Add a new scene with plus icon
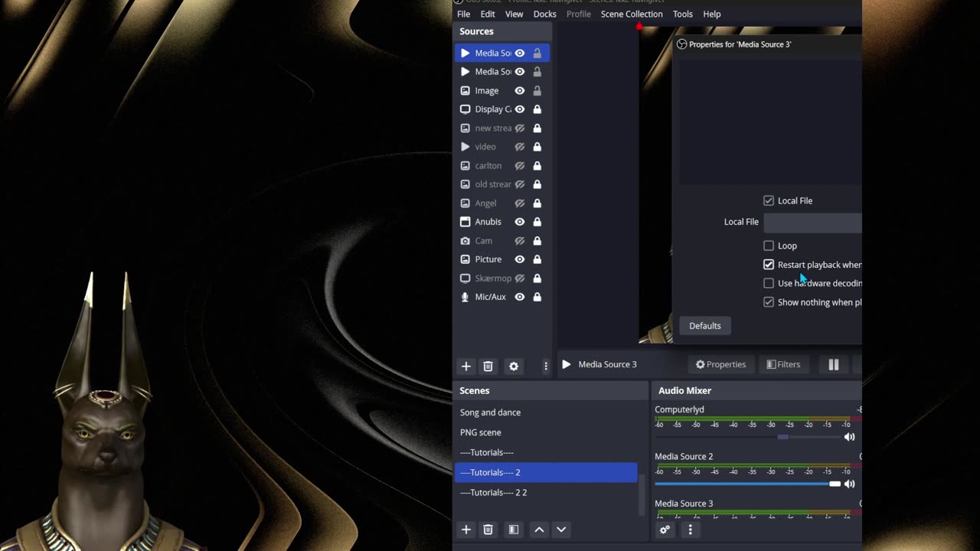Screen dimensions: 980x551 (x=465, y=530)
